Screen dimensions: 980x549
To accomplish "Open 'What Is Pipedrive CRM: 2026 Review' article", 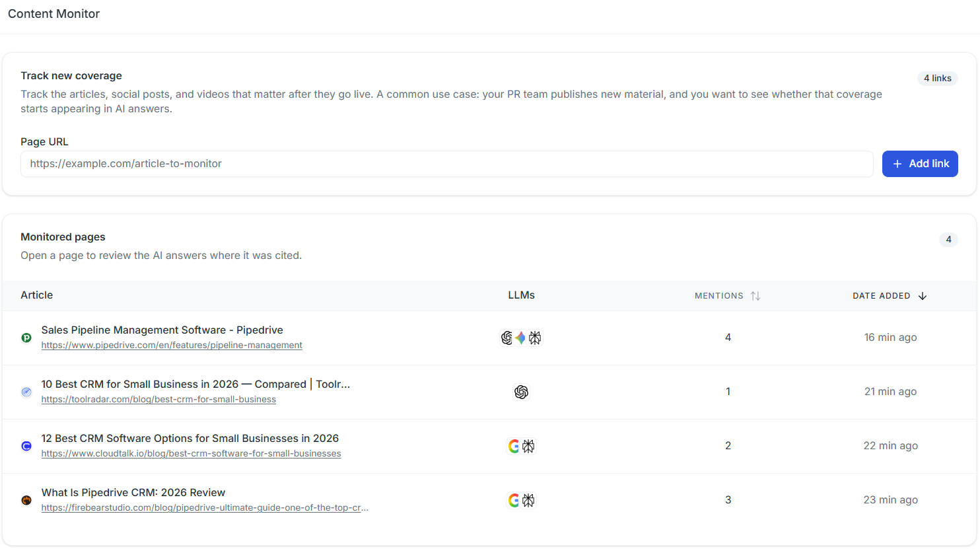I will 133,493.
